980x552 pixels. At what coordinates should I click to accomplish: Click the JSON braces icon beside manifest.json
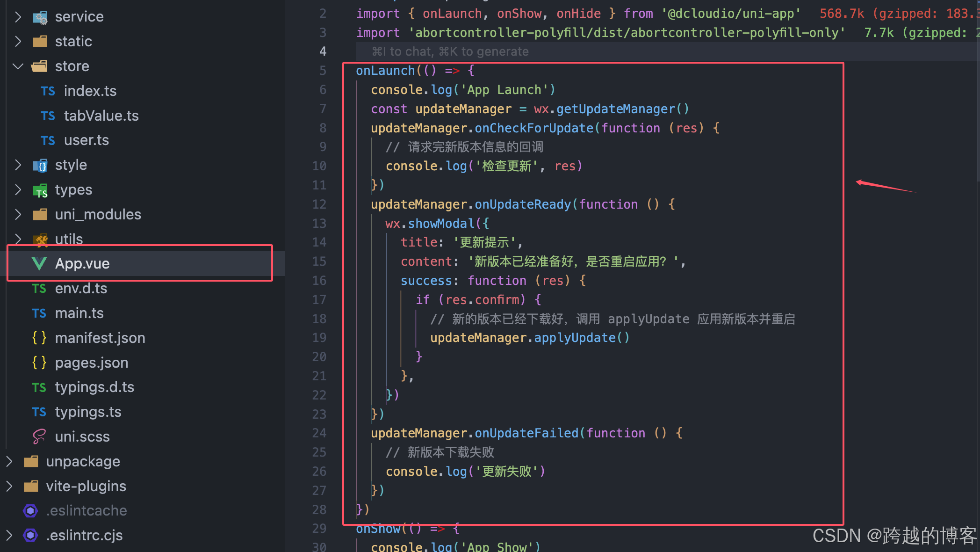39,338
